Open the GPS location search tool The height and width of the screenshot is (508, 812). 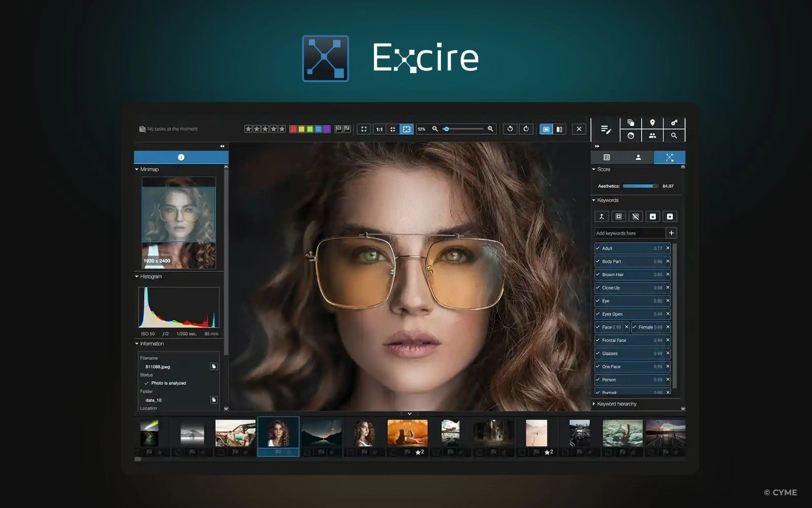click(652, 123)
